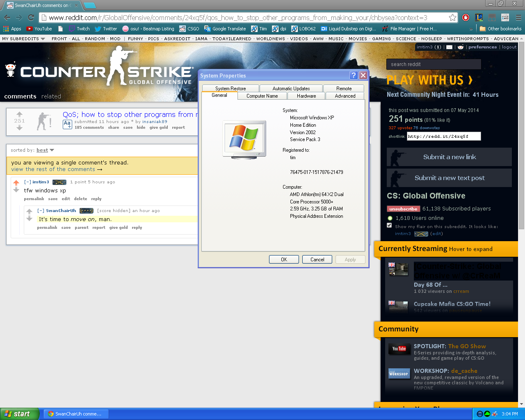525x420 pixels.
Task: Switch to the System Restore tab
Action: pos(231,88)
